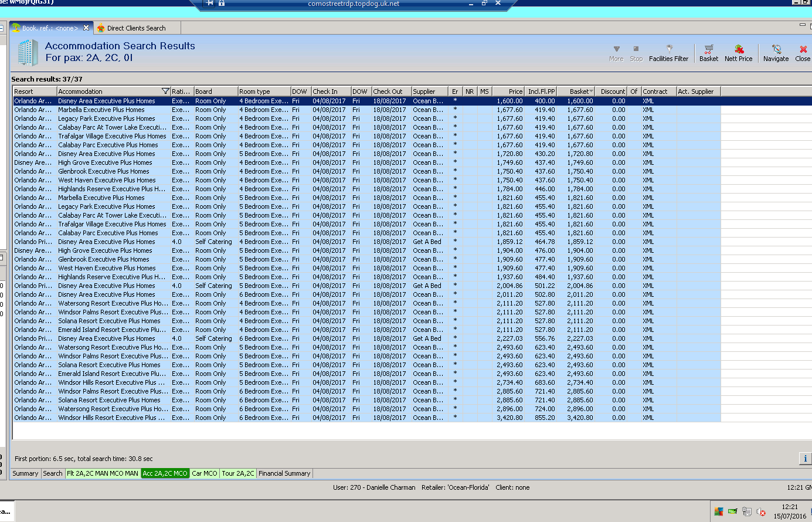Screen dimensions: 812x522
Task: Click the funnel filter icon in Accommodation header
Action: pyautogui.click(x=165, y=91)
